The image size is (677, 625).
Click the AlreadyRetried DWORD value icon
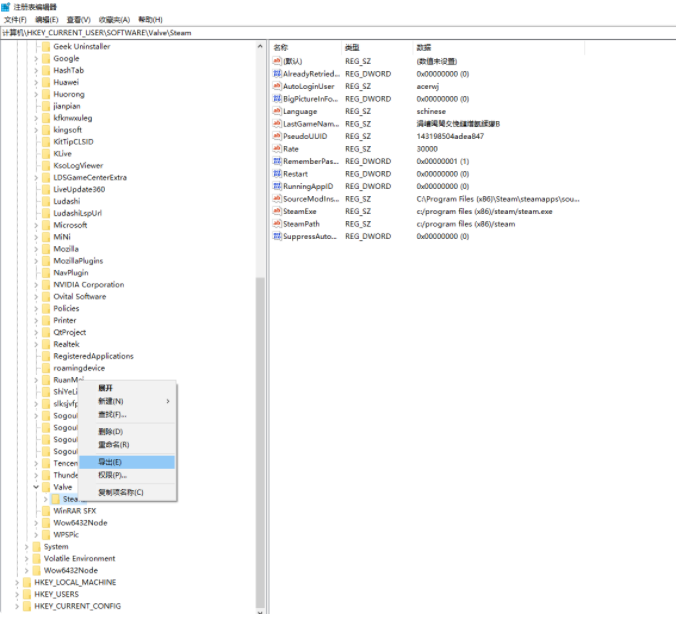(277, 74)
